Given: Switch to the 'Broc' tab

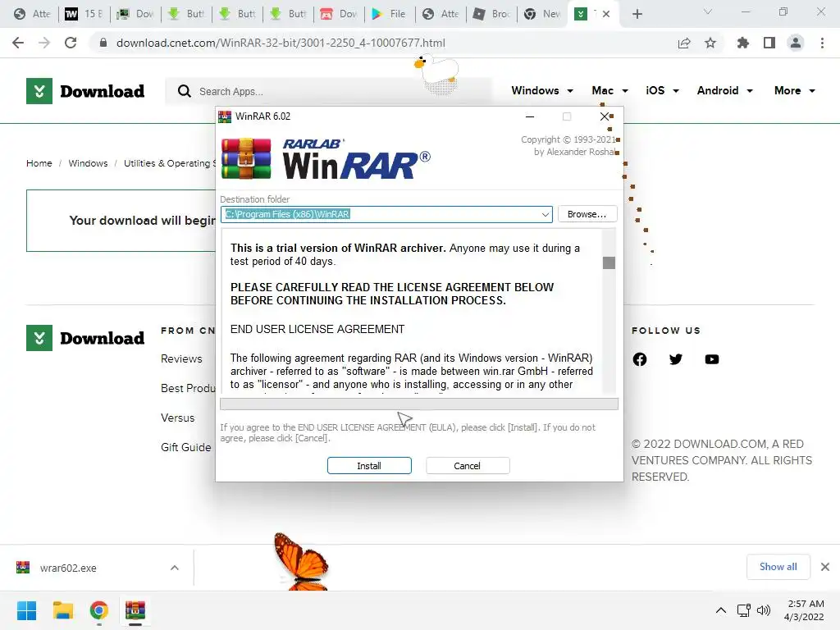Looking at the screenshot, I should point(491,14).
